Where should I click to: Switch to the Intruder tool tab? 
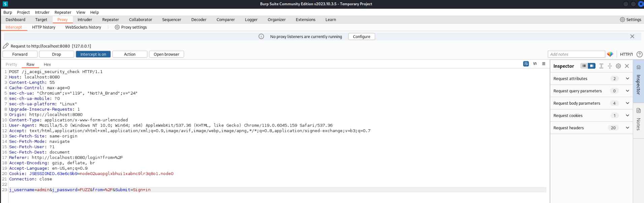pos(85,20)
